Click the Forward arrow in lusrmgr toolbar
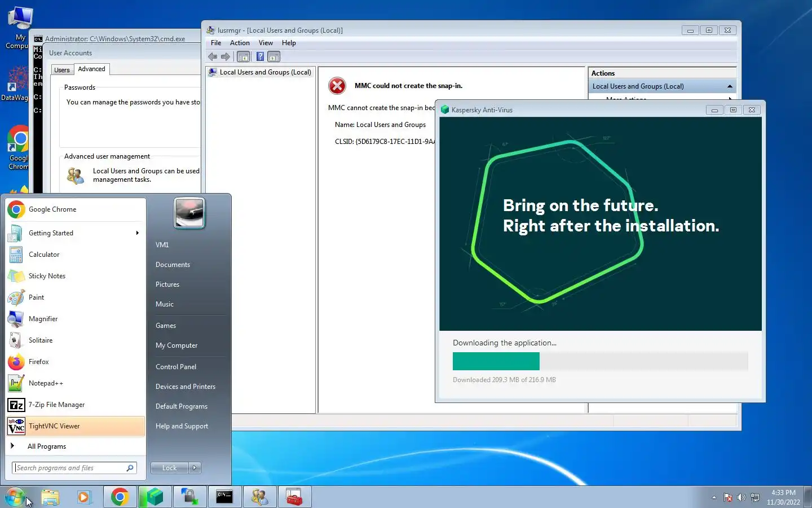The height and width of the screenshot is (508, 812). pos(226,56)
